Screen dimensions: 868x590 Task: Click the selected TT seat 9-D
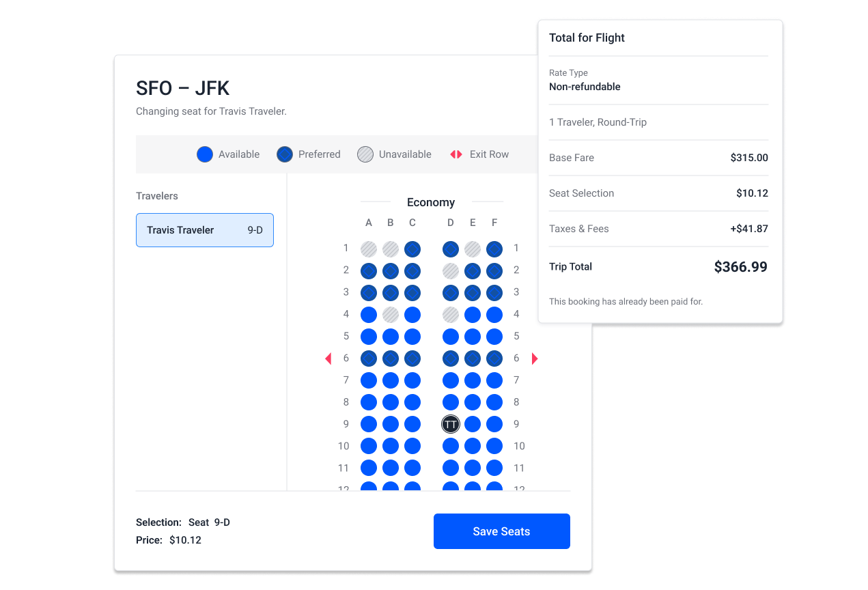451,424
